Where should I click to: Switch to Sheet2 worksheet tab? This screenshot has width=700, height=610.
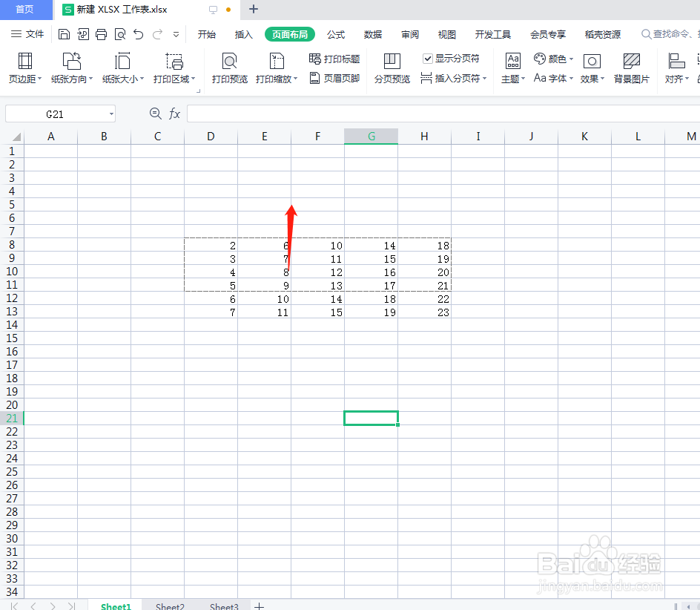tap(170, 606)
